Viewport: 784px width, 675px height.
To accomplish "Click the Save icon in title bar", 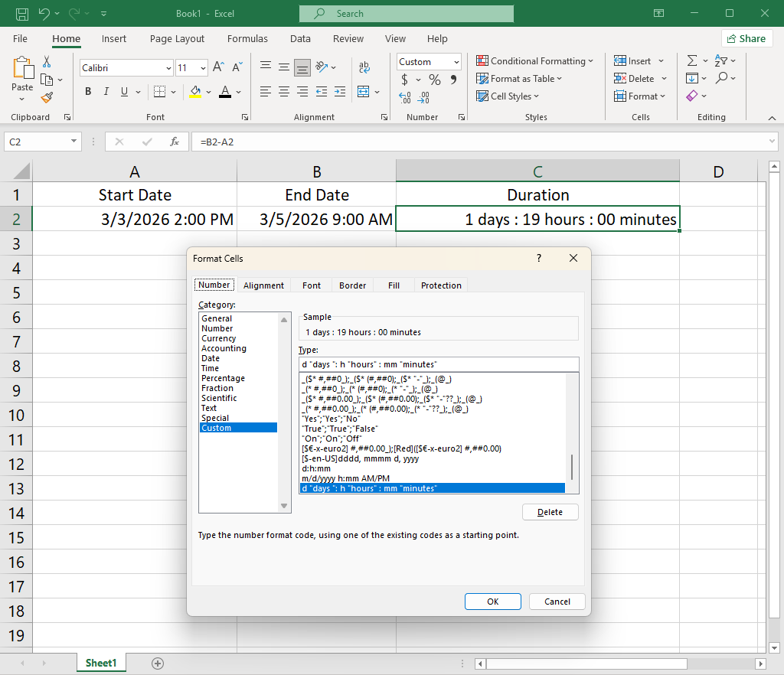I will tap(22, 14).
